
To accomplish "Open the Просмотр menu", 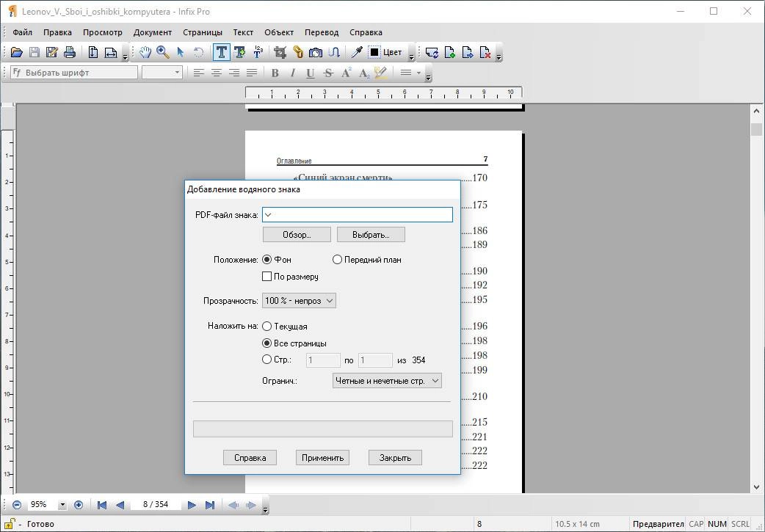I will pyautogui.click(x=103, y=32).
